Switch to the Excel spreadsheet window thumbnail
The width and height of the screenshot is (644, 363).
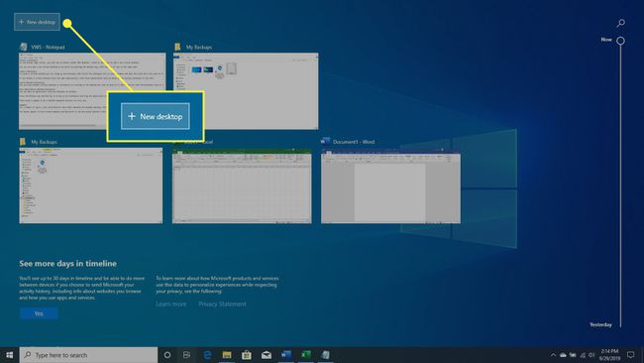coord(242,186)
